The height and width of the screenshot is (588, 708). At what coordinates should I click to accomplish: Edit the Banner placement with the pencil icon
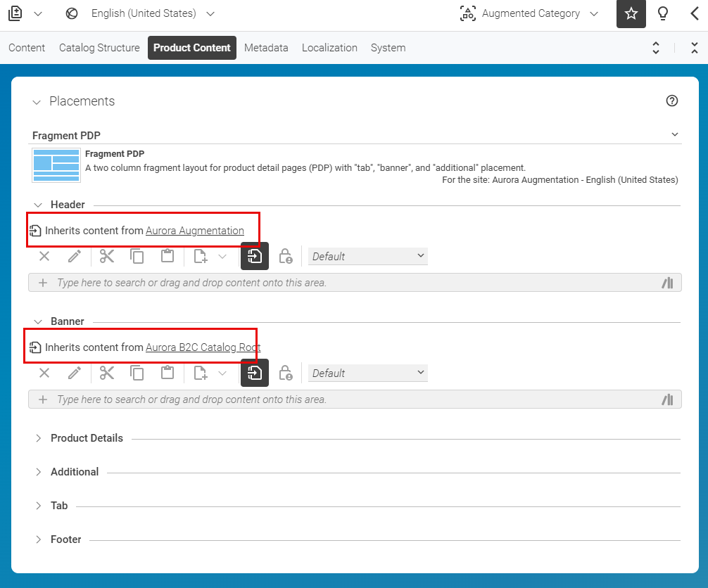pyautogui.click(x=75, y=373)
